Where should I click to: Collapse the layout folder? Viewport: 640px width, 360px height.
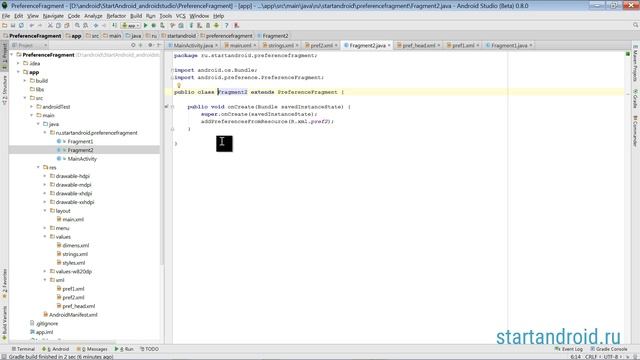click(45, 211)
